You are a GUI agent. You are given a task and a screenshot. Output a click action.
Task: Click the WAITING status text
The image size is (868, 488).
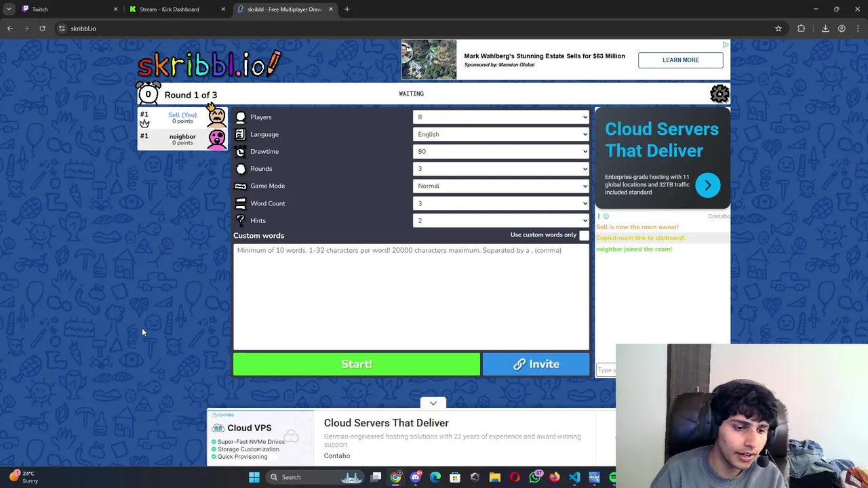(x=411, y=94)
